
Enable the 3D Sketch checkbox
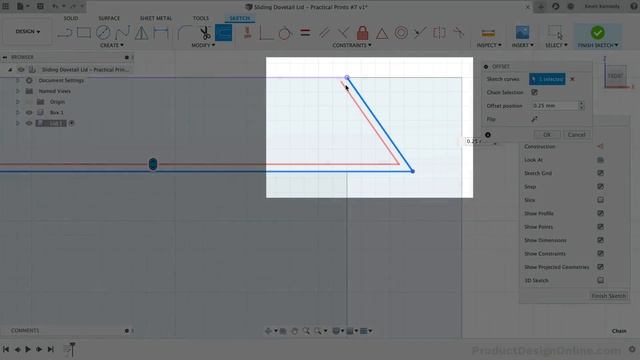pos(600,280)
